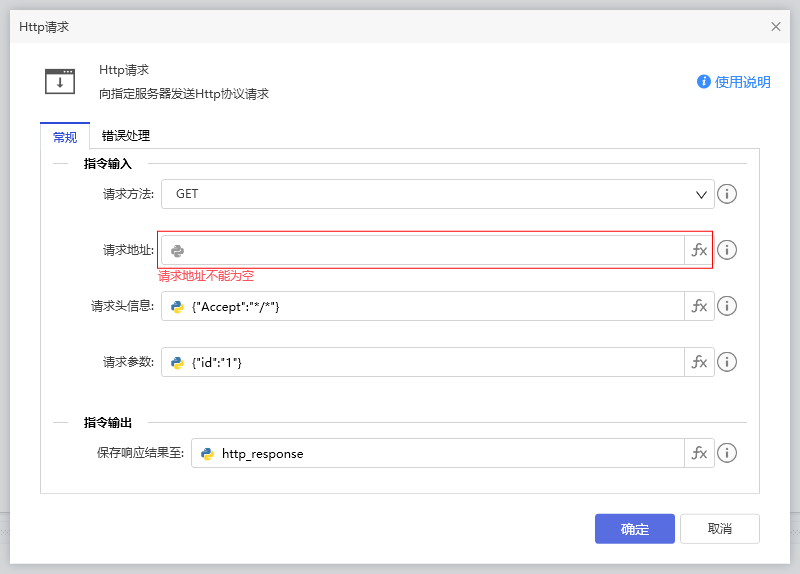
Task: Click the fx button for http_response output
Action: tap(699, 453)
